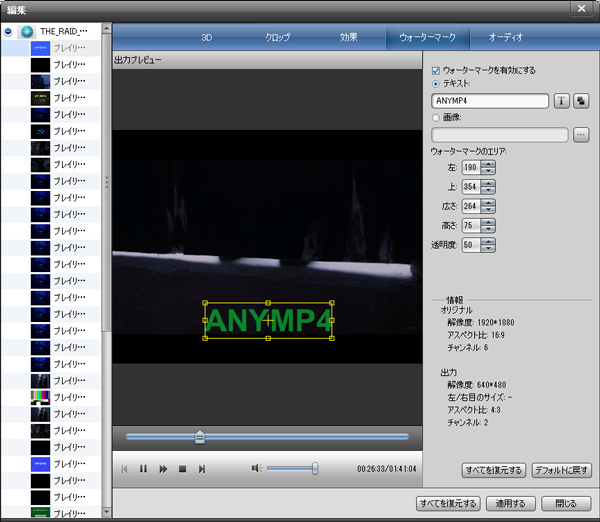
Task: Increase the watermark left position value
Action: [x=488, y=164]
